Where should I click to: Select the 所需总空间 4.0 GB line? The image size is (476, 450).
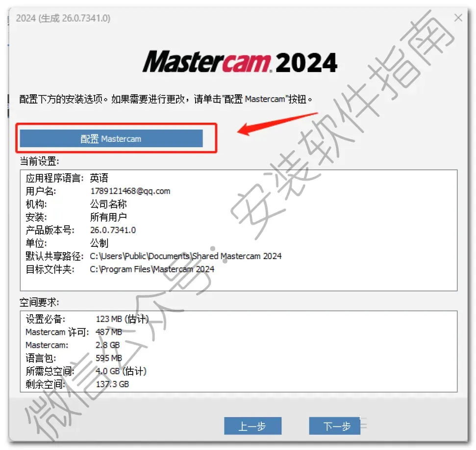pyautogui.click(x=86, y=371)
